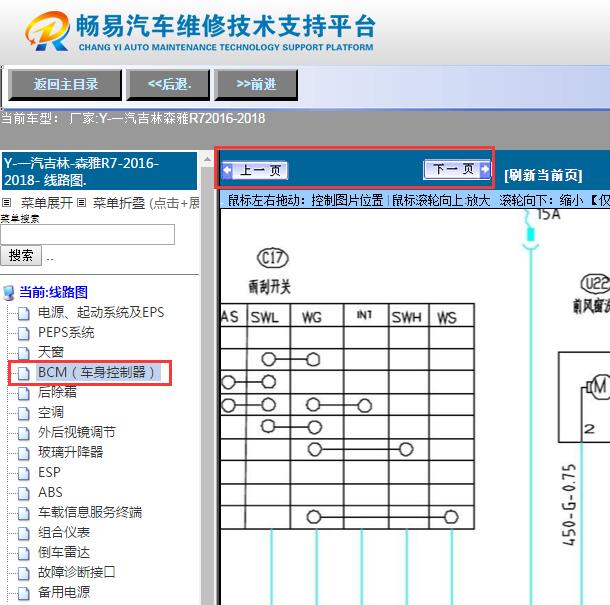
Task: Click the page icon beside 外后视镜调节
Action: [x=24, y=433]
